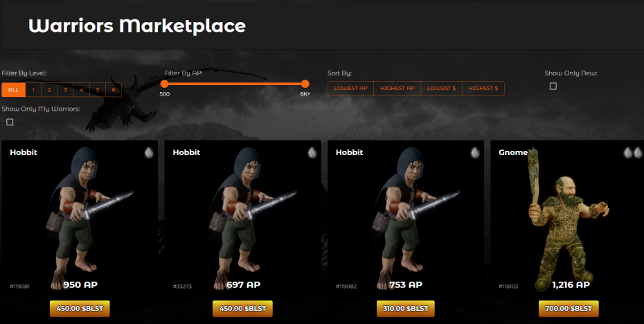This screenshot has width=644, height=324.
Task: Sort by Highest $ price
Action: coord(483,89)
